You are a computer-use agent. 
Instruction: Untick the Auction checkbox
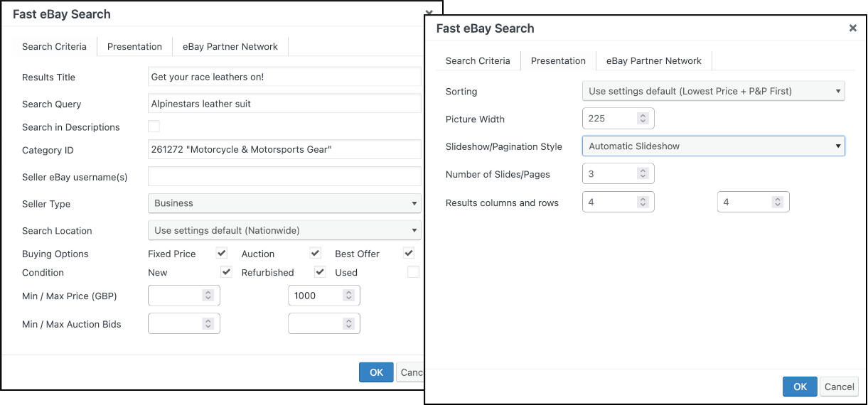tap(316, 253)
